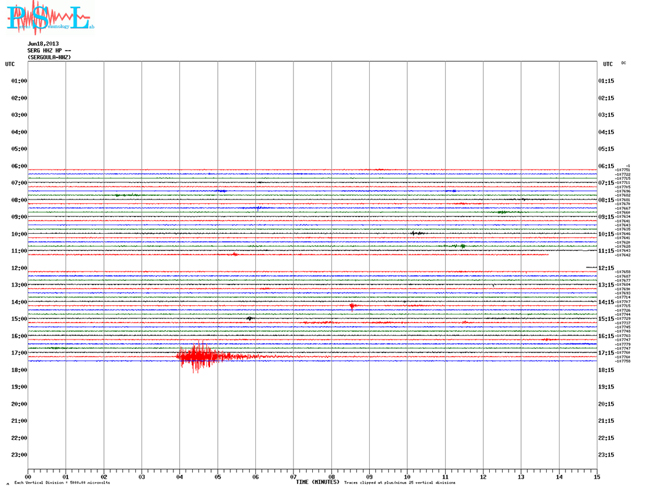Click the red spike on the 14:00 trace
Viewport: 660px width, 495px height.
click(x=353, y=306)
